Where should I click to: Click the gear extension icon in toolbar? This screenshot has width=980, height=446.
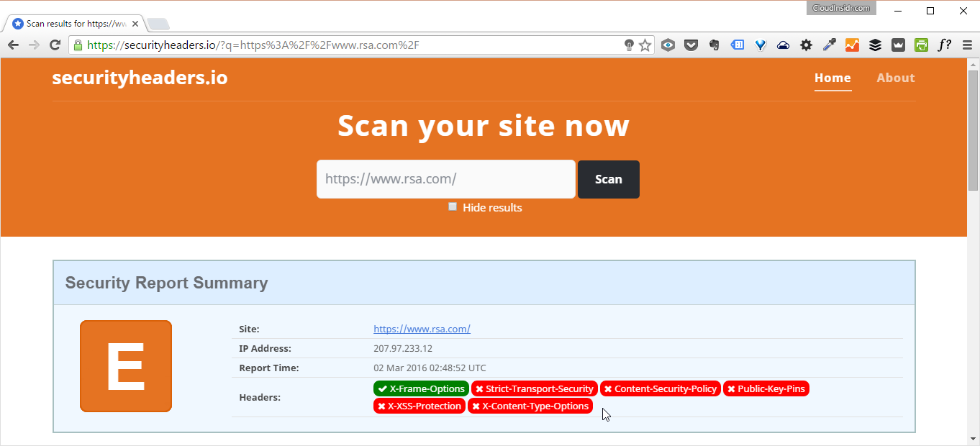coord(806,45)
